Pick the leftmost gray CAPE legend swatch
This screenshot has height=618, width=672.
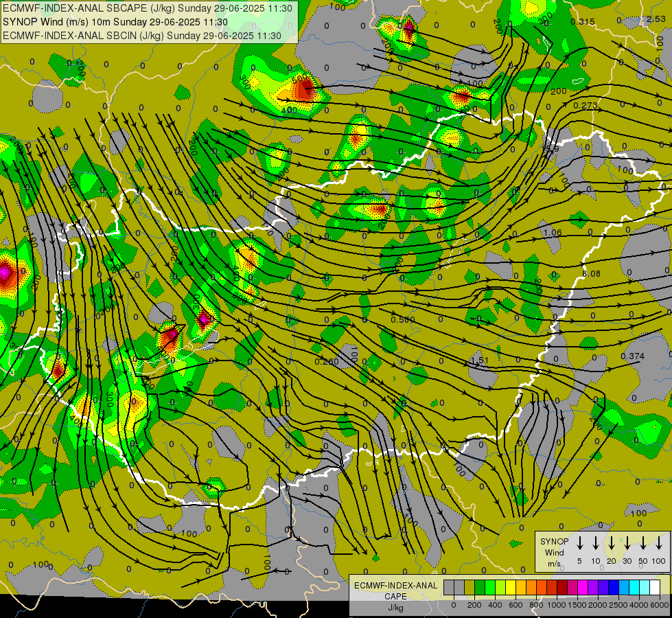point(449,587)
